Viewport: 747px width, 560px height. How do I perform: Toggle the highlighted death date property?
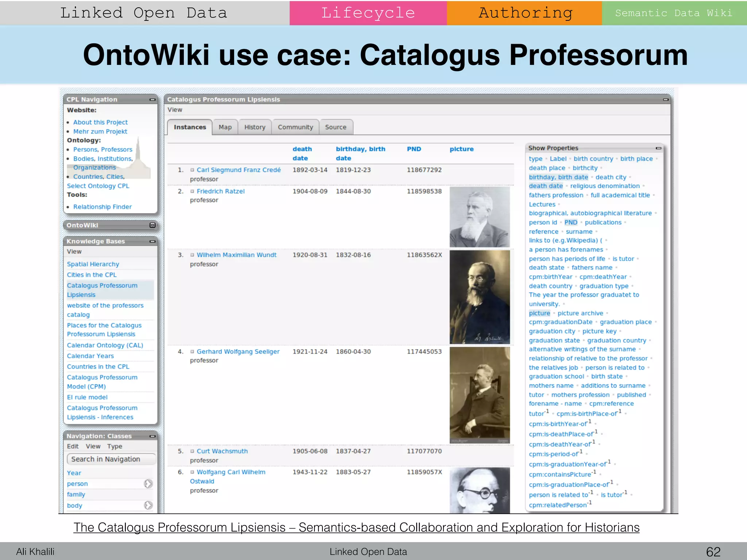click(546, 186)
